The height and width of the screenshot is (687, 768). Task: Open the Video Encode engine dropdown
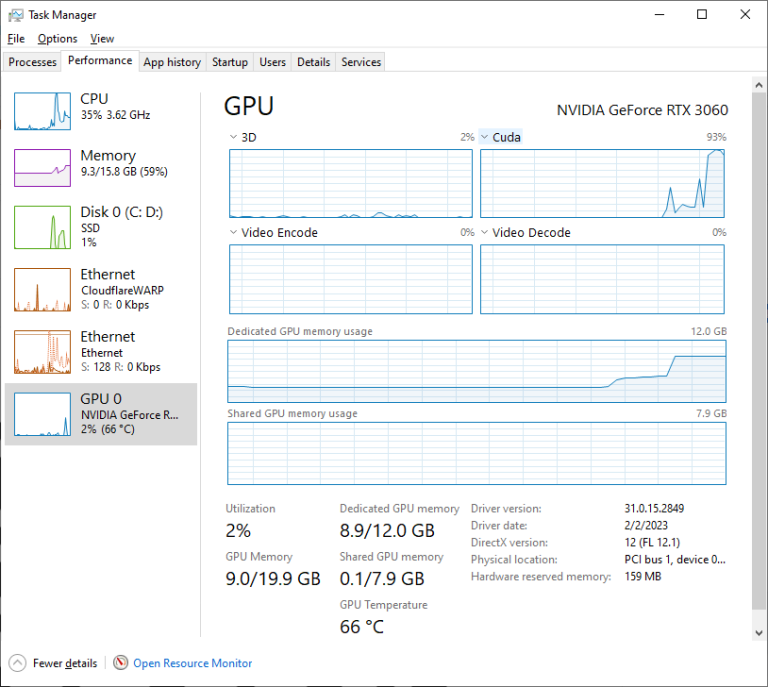click(234, 233)
